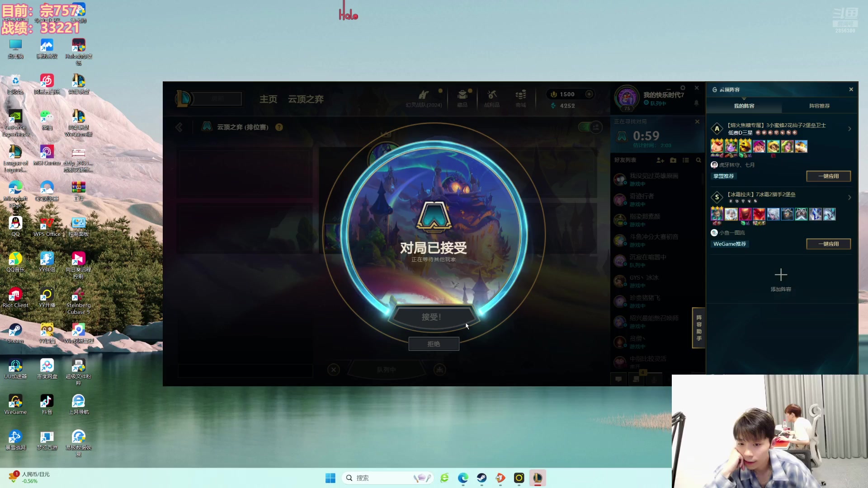Open the Steinberg Cubase 5 desktop icon
Viewport: 868px width, 488px height.
(78, 301)
